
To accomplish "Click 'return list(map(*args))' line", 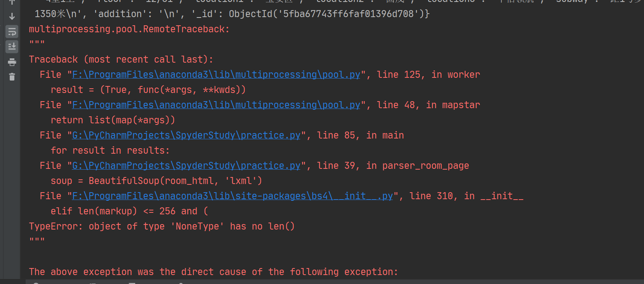I will (x=113, y=120).
